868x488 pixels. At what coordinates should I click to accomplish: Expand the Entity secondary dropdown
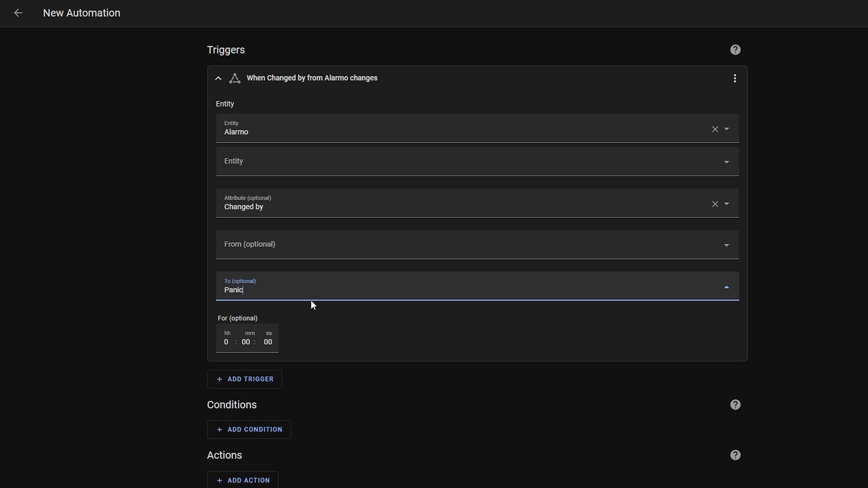click(726, 161)
